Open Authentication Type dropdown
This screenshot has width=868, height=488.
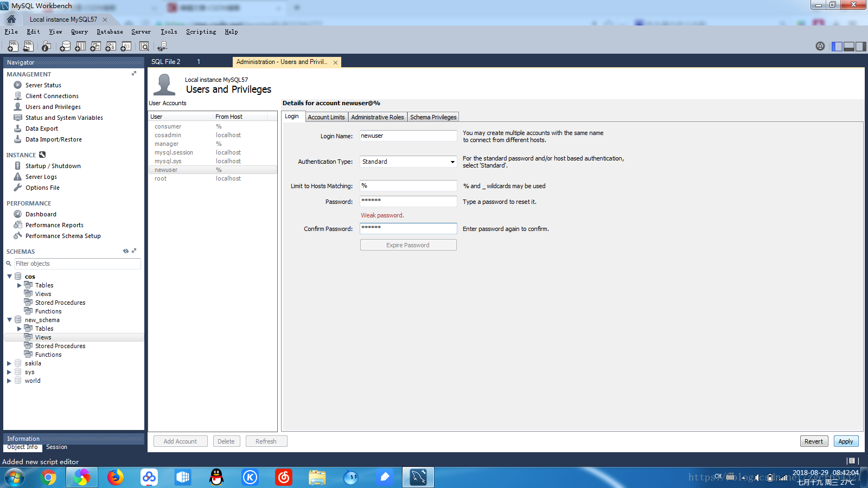tap(408, 162)
